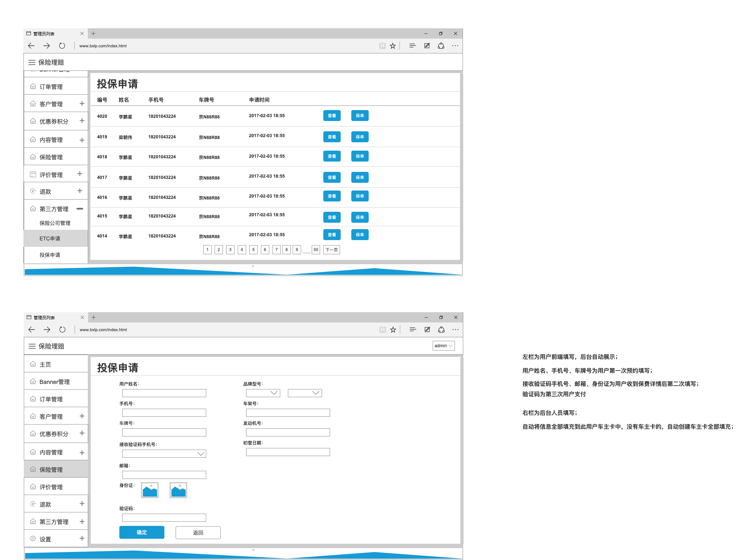Open the share icon in bottom browser
Image resolution: width=737 pixels, height=560 pixels.
(441, 330)
